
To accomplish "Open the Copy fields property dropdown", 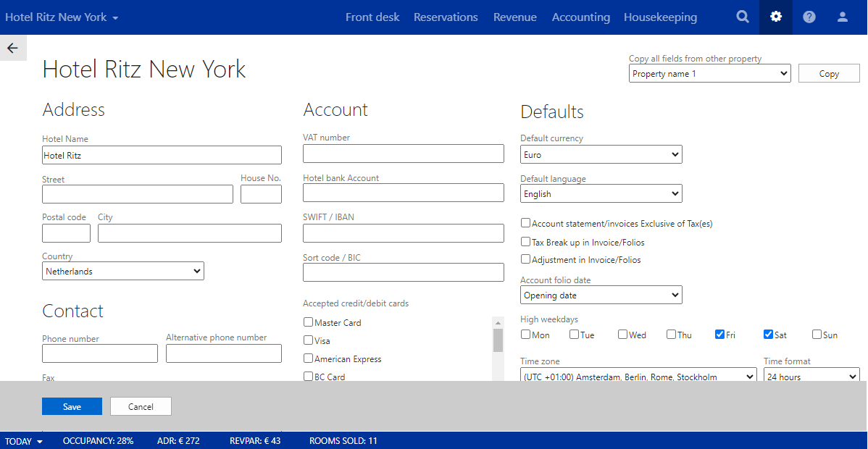I will [709, 74].
